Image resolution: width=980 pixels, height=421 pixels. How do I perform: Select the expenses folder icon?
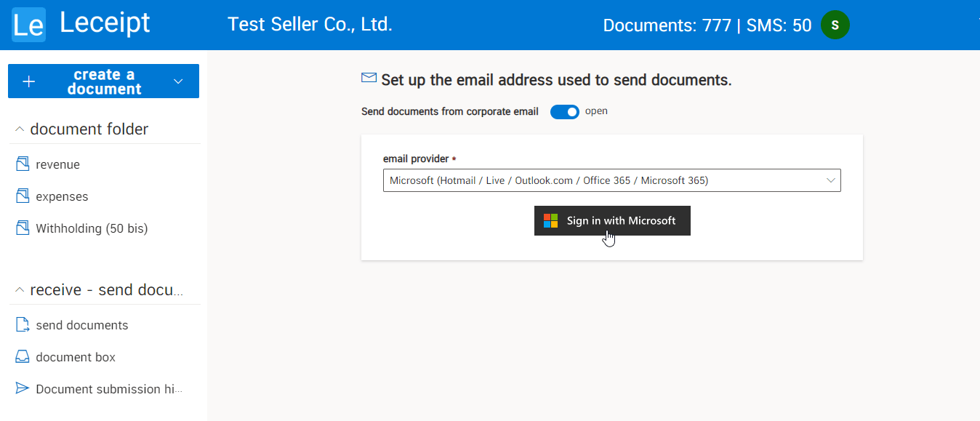click(23, 196)
